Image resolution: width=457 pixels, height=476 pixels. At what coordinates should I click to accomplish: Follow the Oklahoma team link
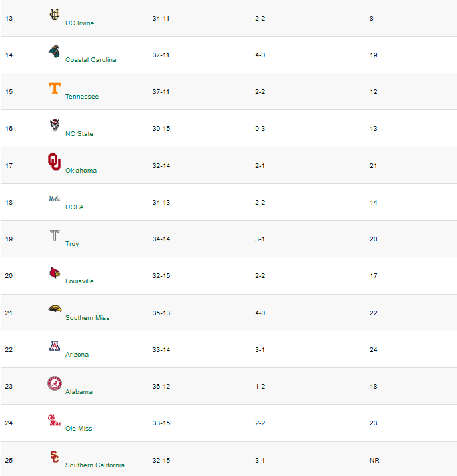(x=81, y=170)
